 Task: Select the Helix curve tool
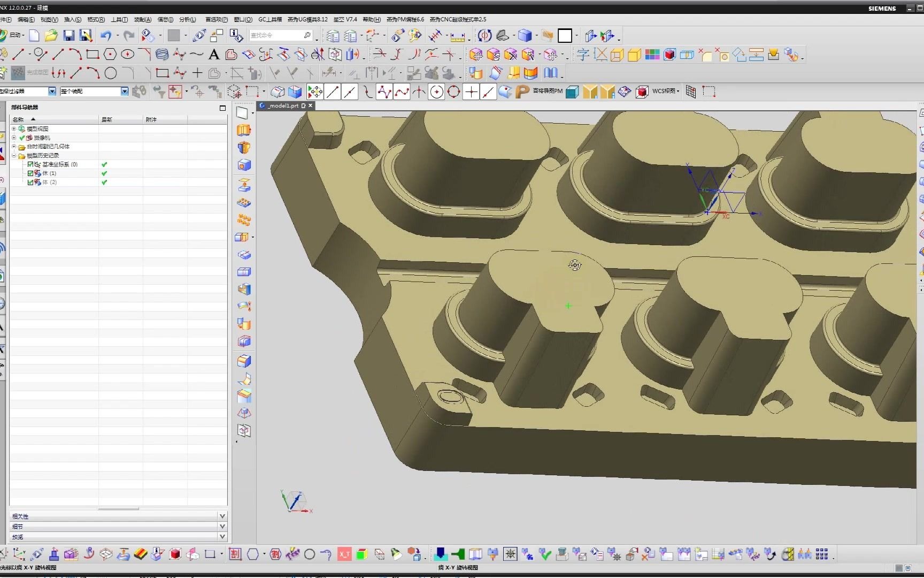click(x=162, y=55)
